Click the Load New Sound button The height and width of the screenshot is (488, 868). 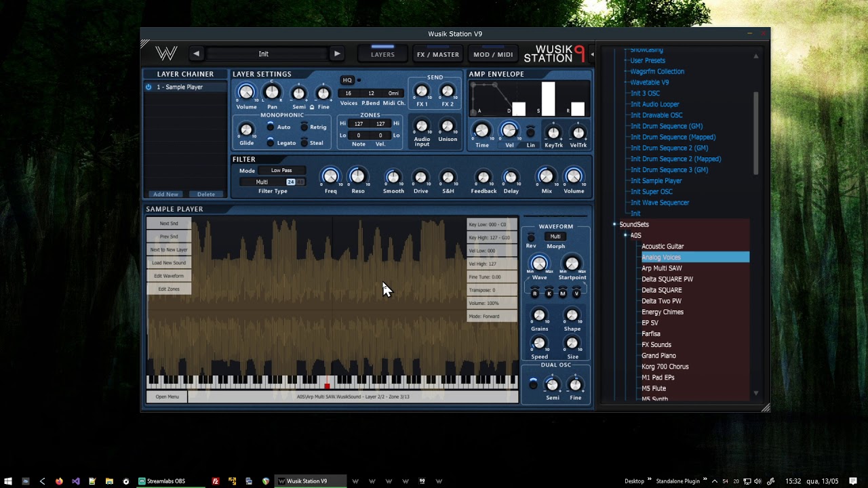(x=169, y=263)
